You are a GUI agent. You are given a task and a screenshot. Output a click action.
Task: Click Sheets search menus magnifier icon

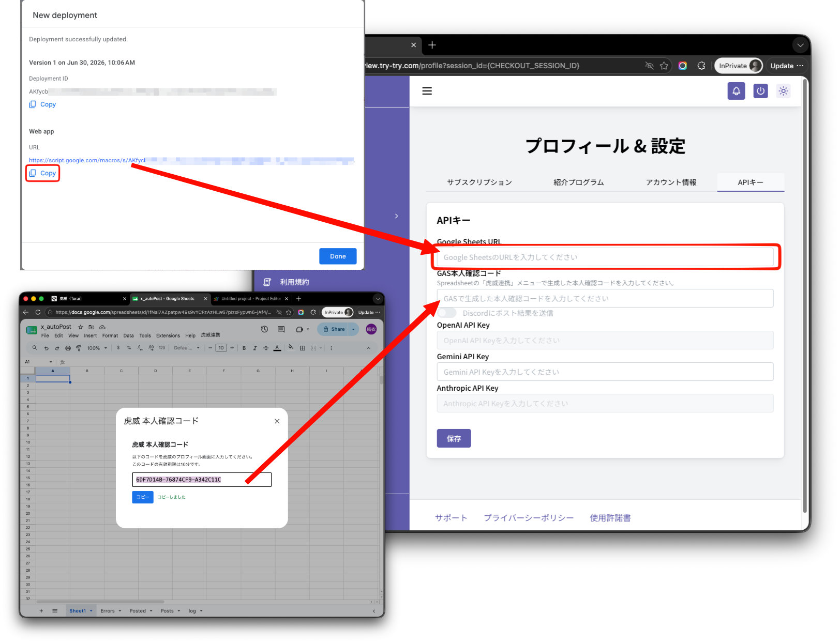pyautogui.click(x=35, y=348)
